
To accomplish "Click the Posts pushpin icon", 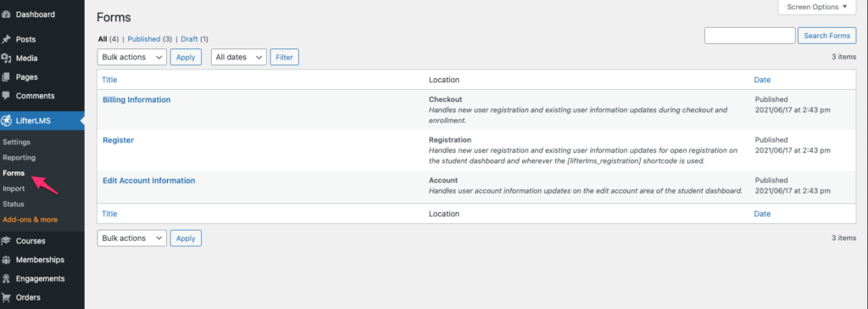I will tap(6, 39).
